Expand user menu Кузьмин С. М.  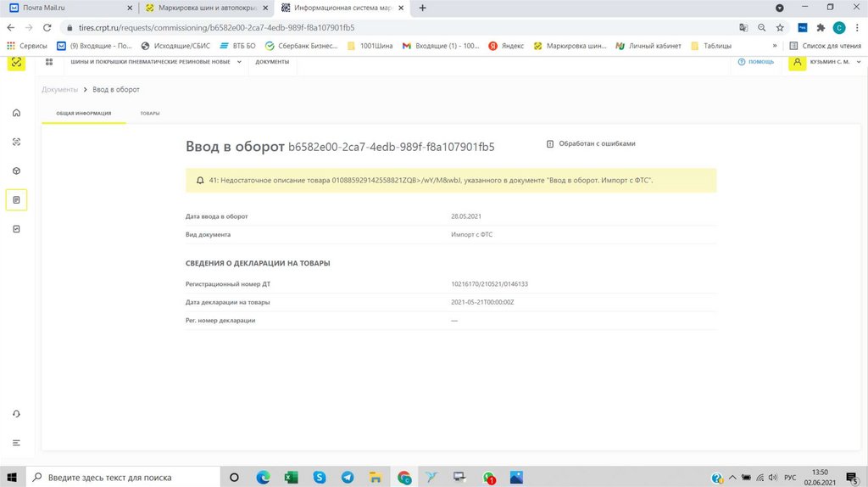[835, 62]
